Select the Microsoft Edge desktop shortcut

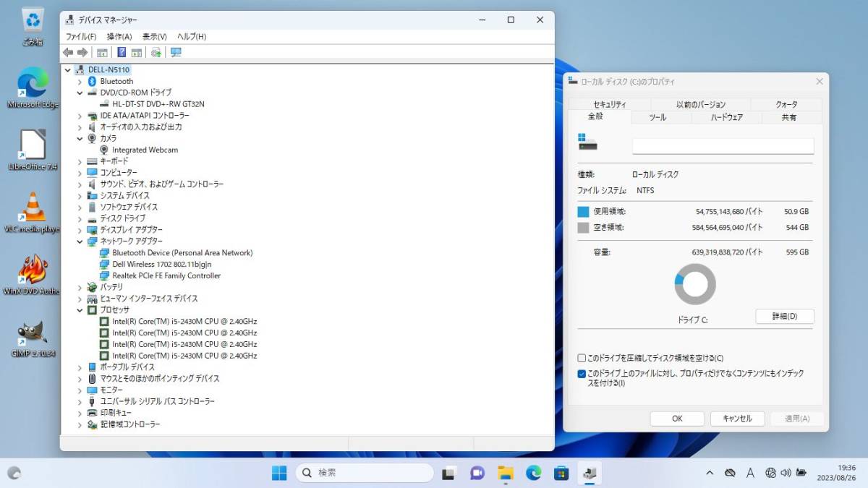coord(33,88)
